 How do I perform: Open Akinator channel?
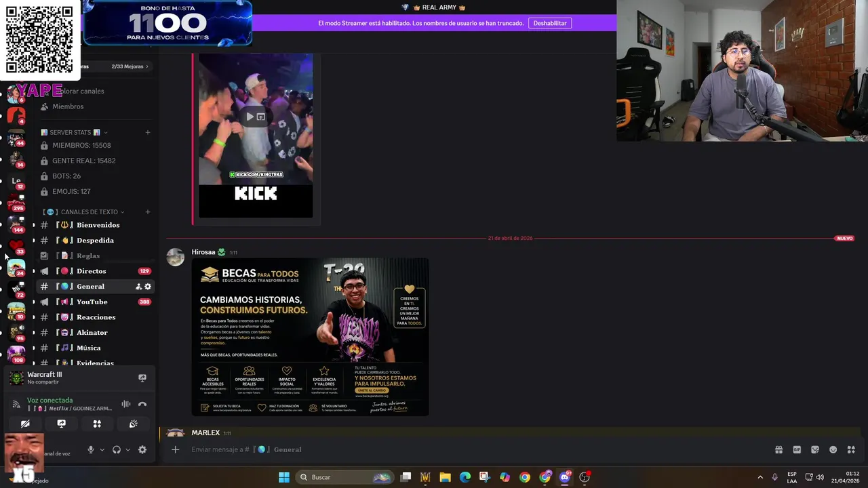click(96, 333)
